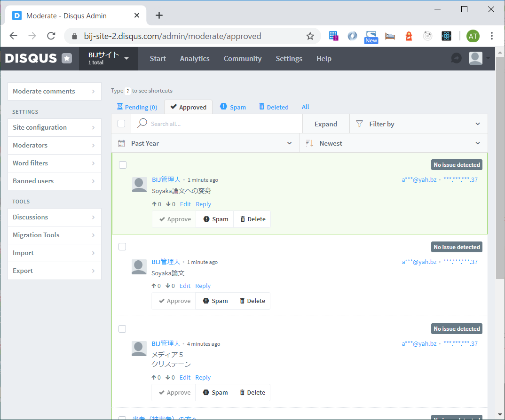Switch to the All tab
The width and height of the screenshot is (505, 420).
pyautogui.click(x=305, y=107)
